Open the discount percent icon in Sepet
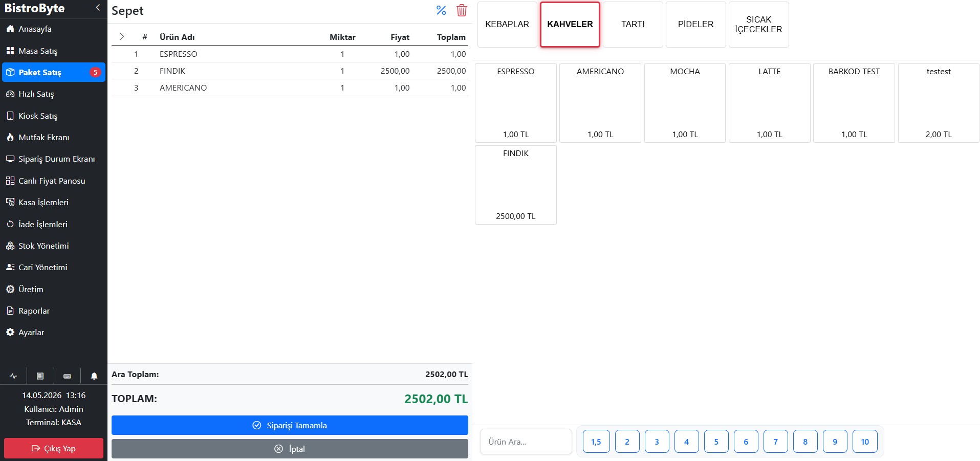The image size is (980, 461). [441, 10]
